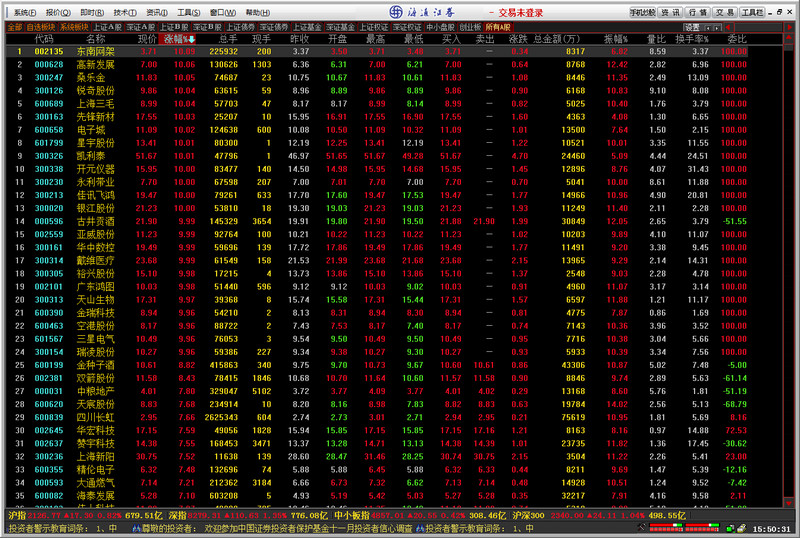The height and width of the screenshot is (538, 800).
Task: Switch to the 自选板块 tab
Action: (x=41, y=27)
